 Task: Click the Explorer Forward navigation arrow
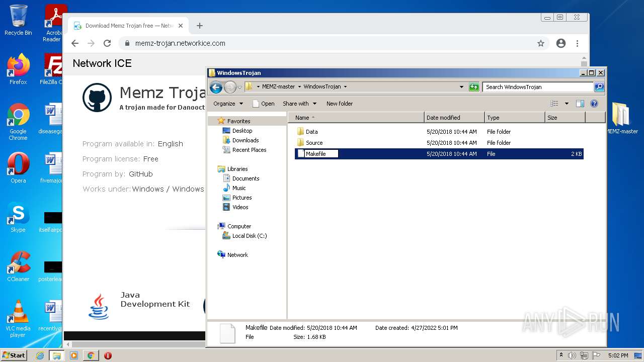point(230,87)
